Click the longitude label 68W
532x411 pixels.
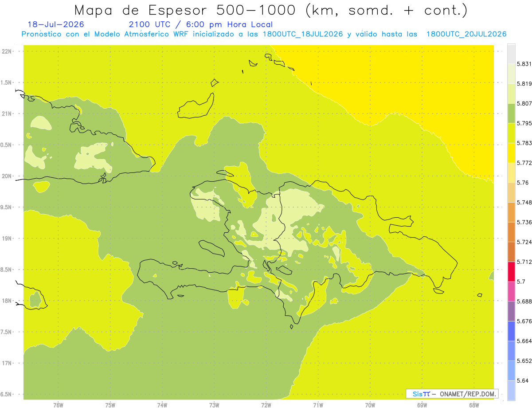(x=473, y=405)
